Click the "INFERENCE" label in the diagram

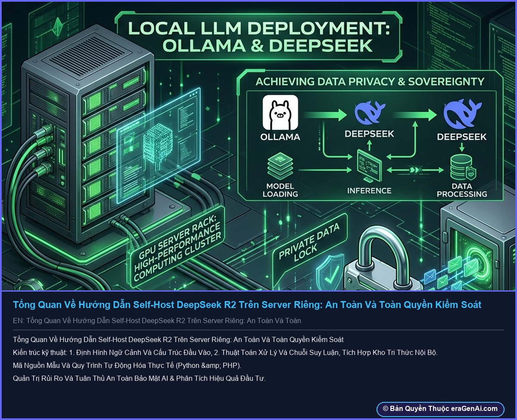(369, 190)
